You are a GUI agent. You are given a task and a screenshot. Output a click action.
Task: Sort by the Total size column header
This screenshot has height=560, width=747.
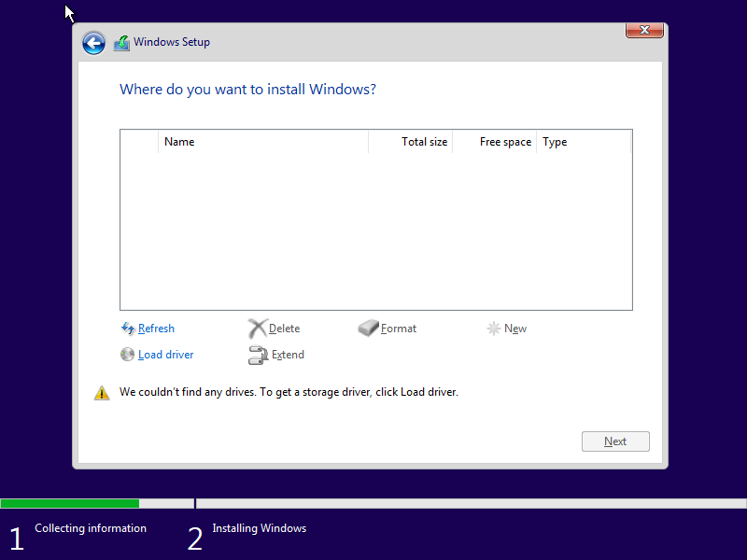click(x=424, y=142)
